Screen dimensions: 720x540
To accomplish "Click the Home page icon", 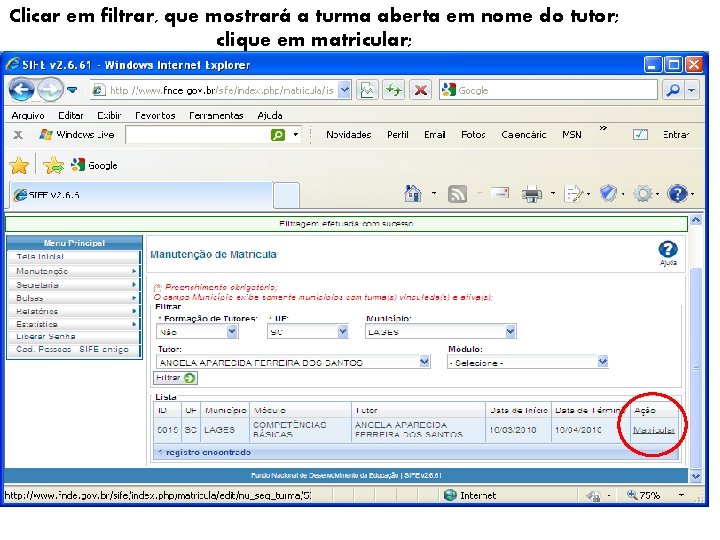I will (x=412, y=194).
